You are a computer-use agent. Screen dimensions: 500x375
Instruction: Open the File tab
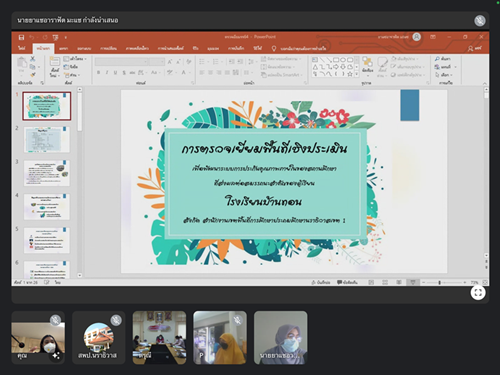[x=22, y=48]
